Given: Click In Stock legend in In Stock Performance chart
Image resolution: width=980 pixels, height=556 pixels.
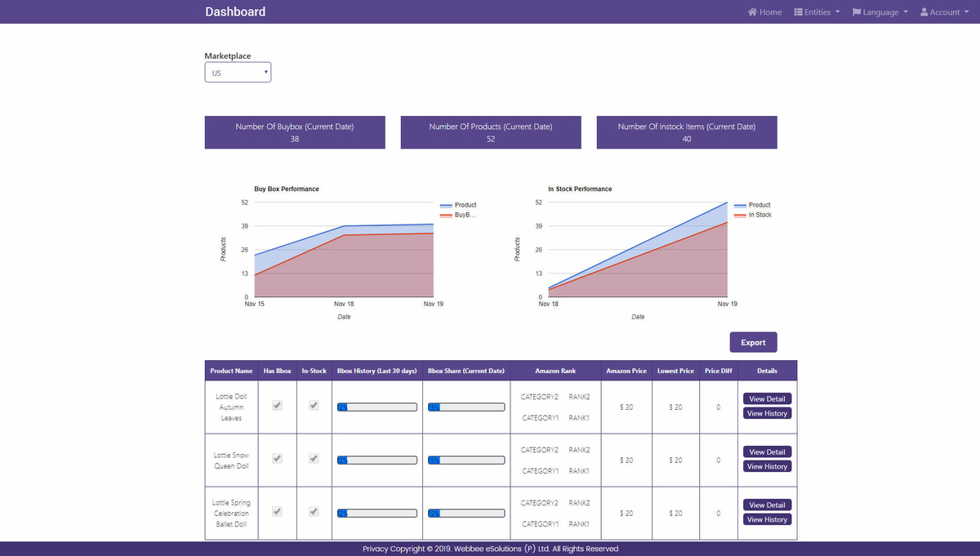Looking at the screenshot, I should [752, 215].
